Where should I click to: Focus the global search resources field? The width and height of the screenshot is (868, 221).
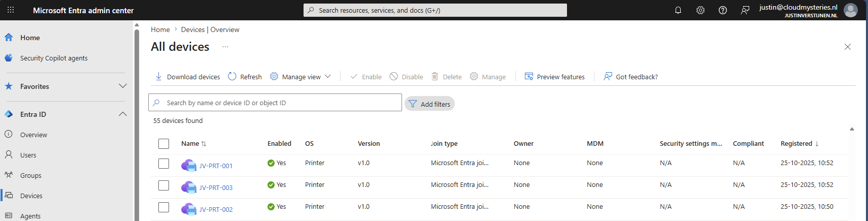(x=435, y=10)
